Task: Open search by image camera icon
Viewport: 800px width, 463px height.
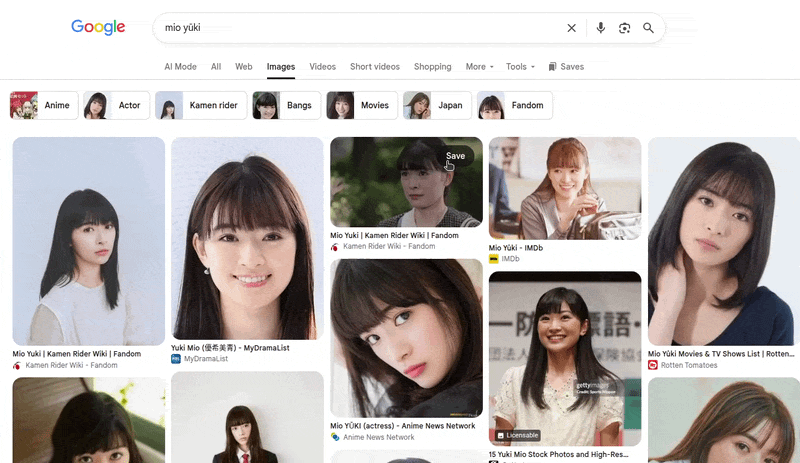Action: (x=624, y=28)
